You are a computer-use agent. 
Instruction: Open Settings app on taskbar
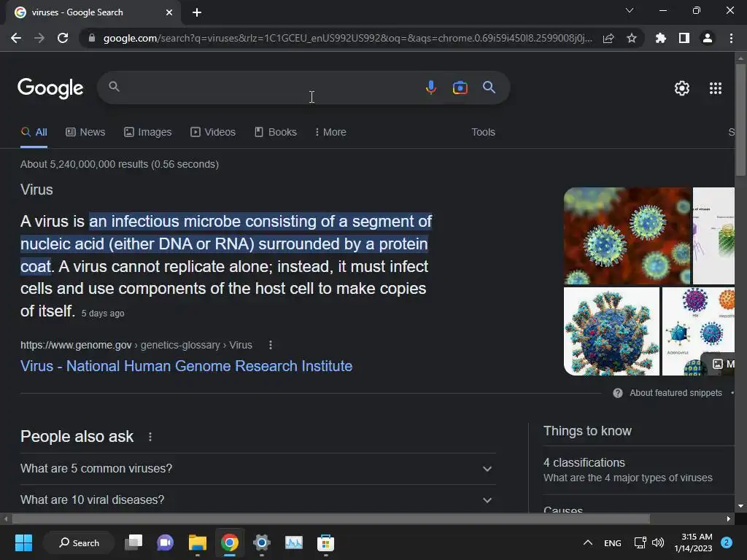point(262,542)
